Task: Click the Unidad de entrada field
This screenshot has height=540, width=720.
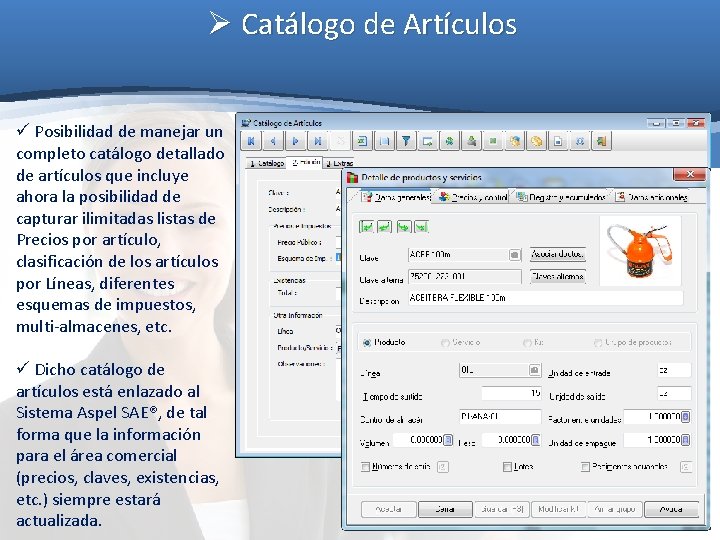Action: pos(674,370)
